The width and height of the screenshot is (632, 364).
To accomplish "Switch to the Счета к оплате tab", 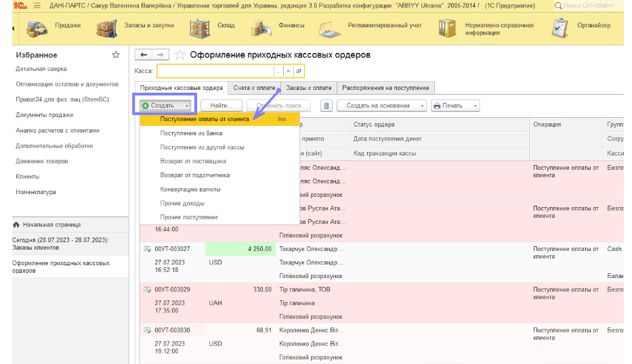I will pos(255,88).
